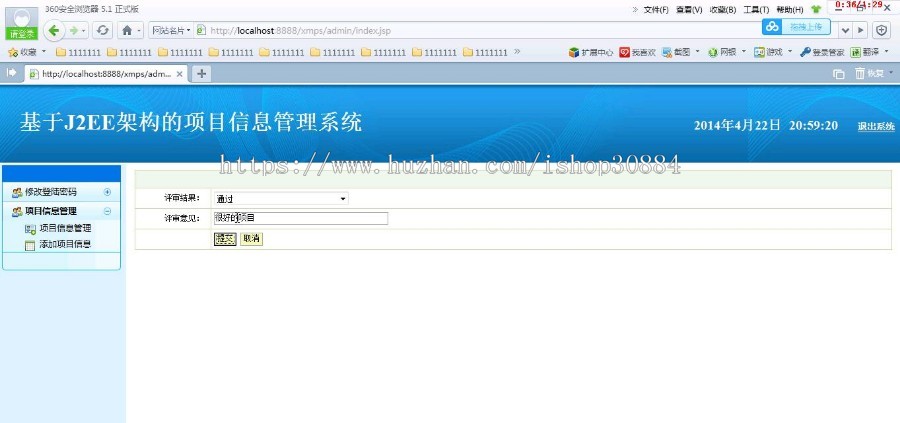This screenshot has width=900, height=423.
Task: Click the 提交 submit button
Action: click(x=225, y=239)
